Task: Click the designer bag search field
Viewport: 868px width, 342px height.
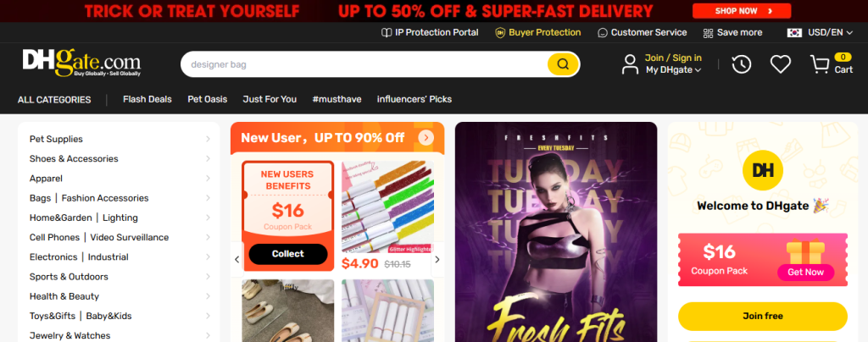Action: pyautogui.click(x=365, y=64)
